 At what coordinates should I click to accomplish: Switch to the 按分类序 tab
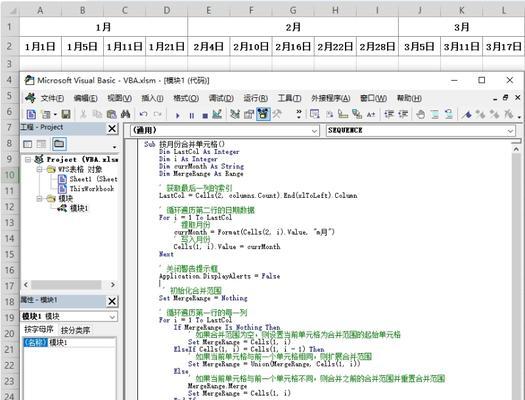[x=75, y=330]
